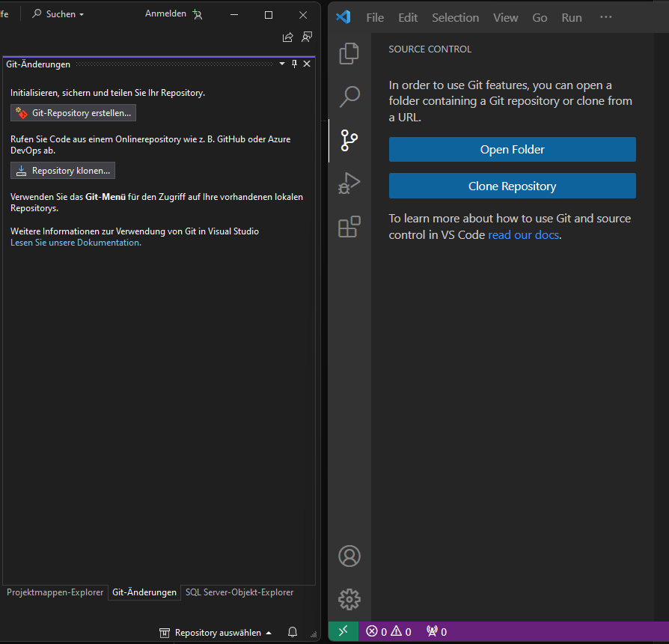This screenshot has width=669, height=644.
Task: Open Selection menu in VS Code
Action: pyautogui.click(x=455, y=17)
